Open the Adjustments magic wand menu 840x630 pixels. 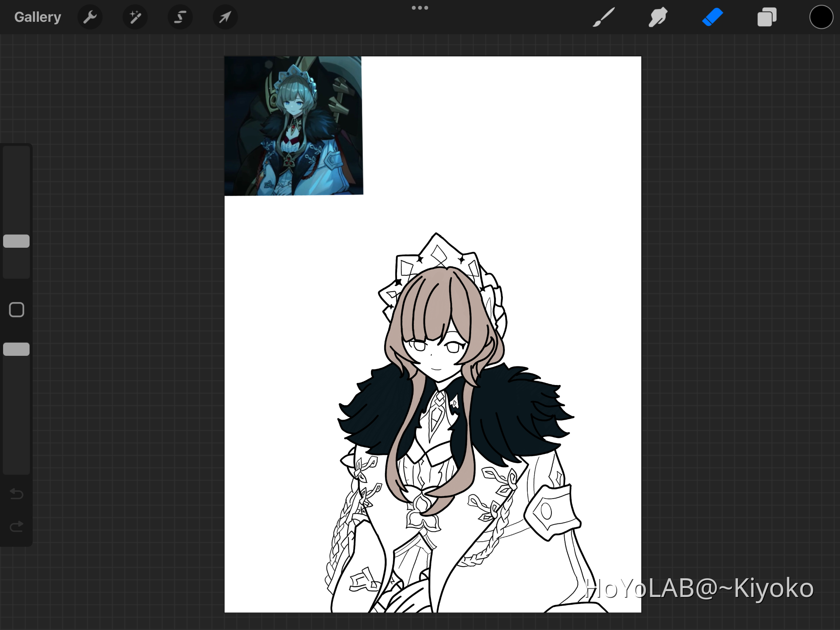pyautogui.click(x=135, y=17)
